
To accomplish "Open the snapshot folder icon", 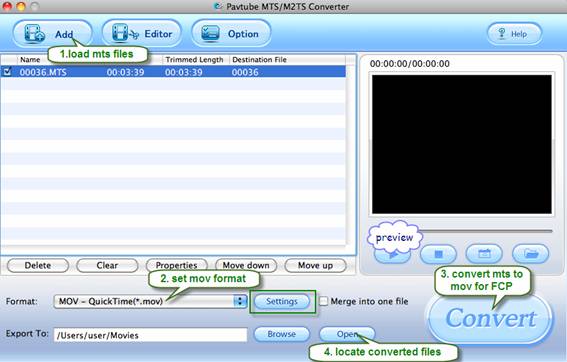I will (x=530, y=254).
